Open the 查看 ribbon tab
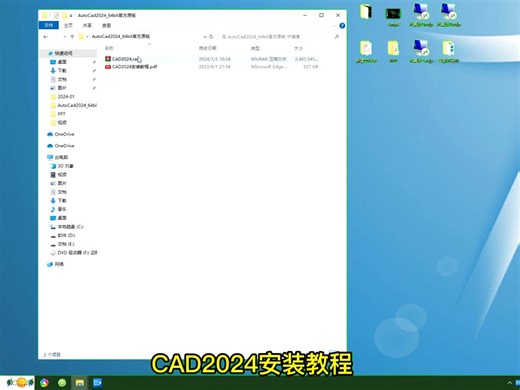 click(x=106, y=25)
